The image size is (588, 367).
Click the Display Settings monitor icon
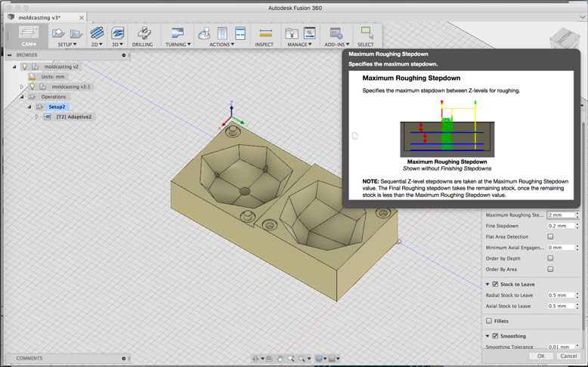click(x=319, y=359)
